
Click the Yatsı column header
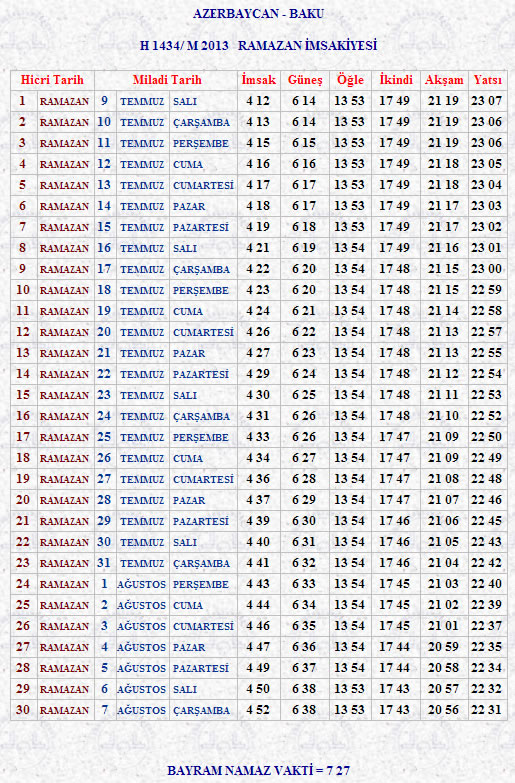488,80
